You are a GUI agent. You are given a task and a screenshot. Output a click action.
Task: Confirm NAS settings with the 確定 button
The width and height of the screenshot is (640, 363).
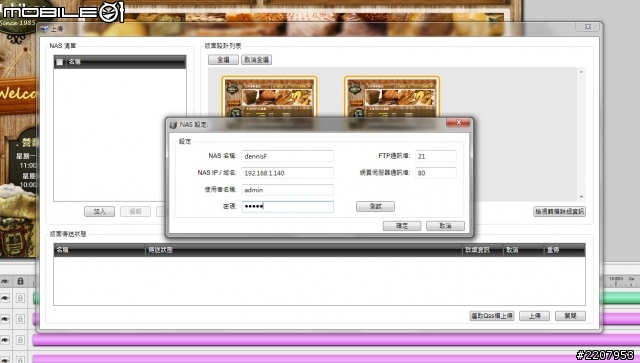pyautogui.click(x=402, y=226)
